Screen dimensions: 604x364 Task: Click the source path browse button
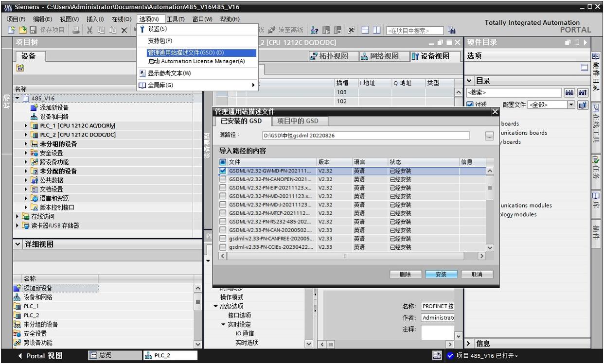(489, 136)
